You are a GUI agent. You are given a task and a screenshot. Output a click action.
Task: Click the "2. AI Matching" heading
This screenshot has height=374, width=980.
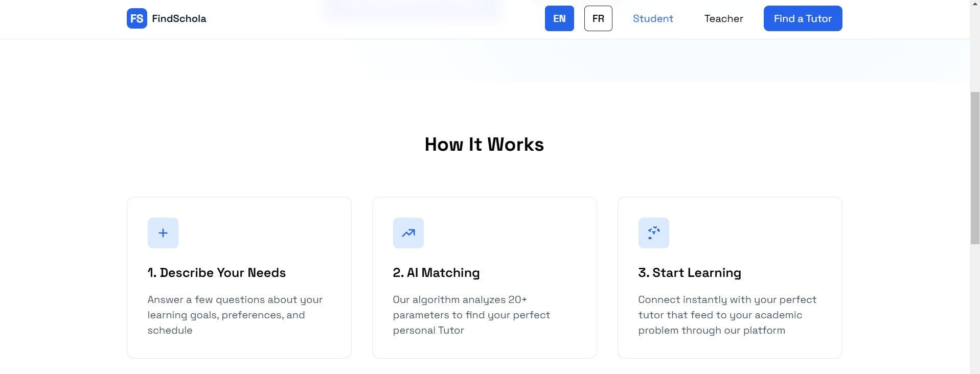[436, 273]
